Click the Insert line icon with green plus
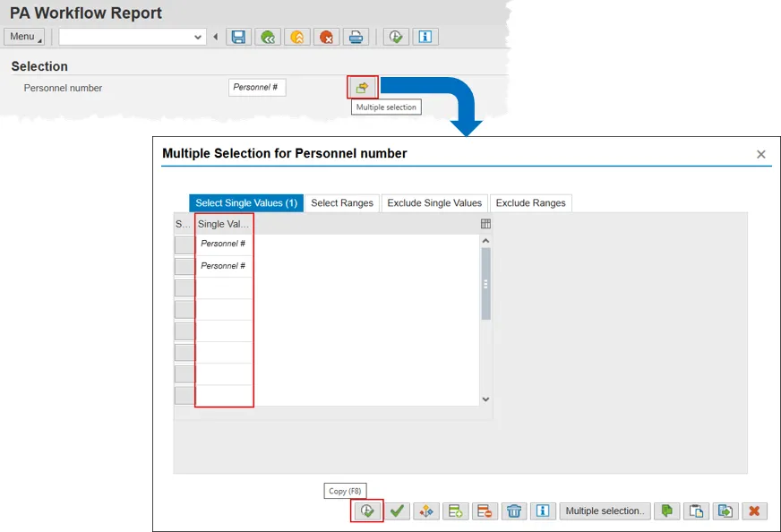781x532 pixels. coord(456,511)
